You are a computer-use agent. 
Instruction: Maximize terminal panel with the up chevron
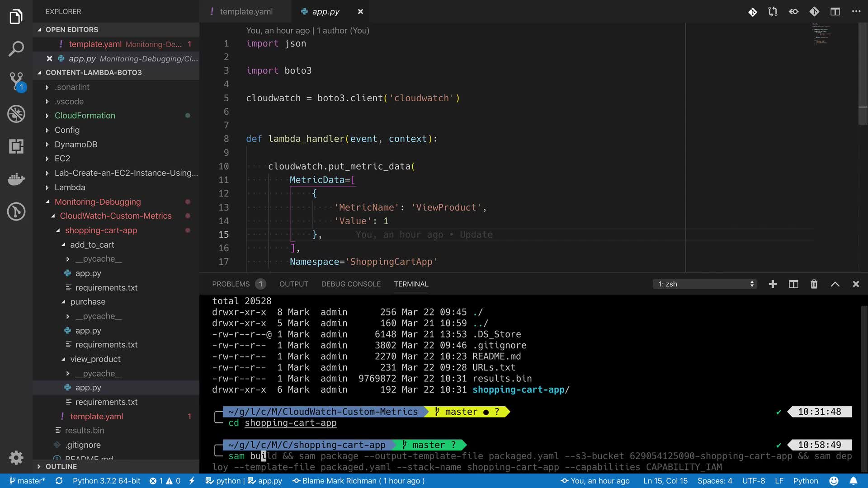tap(835, 284)
